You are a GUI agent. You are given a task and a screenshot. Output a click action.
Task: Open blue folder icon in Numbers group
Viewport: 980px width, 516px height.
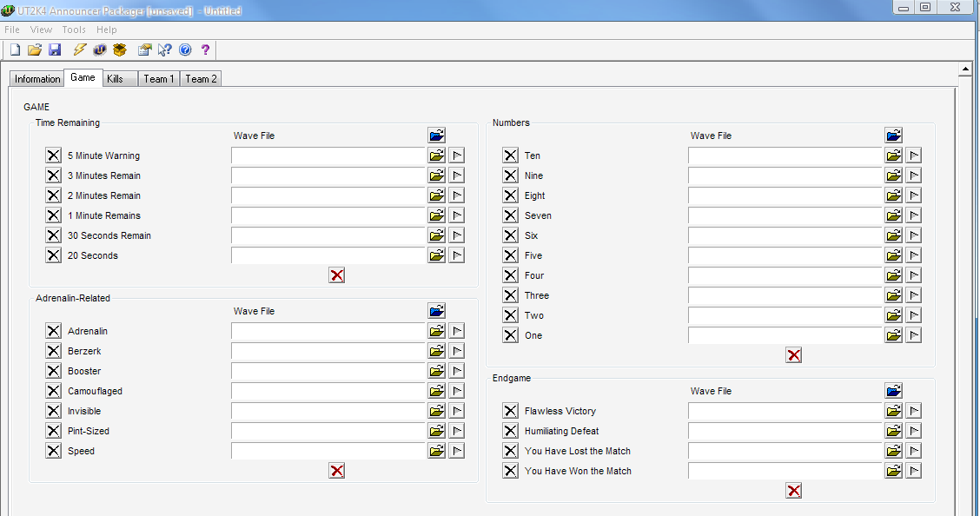point(893,136)
